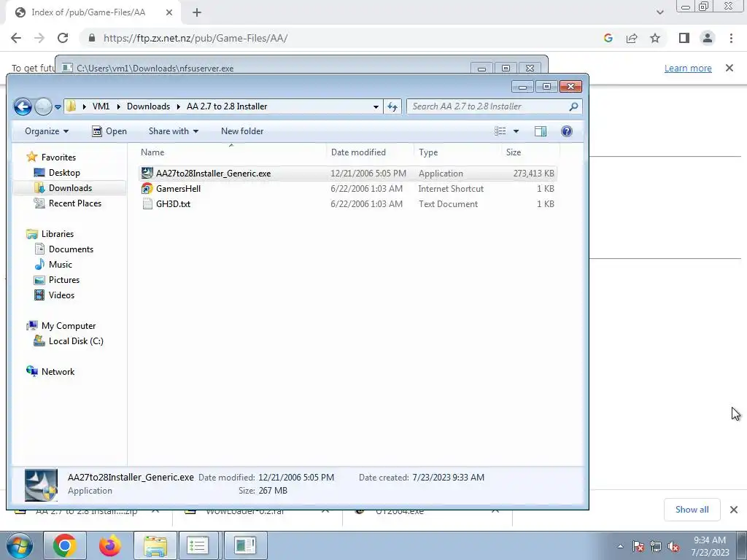Screen dimensions: 747x560
Task: Click the GH3D.txt document icon
Action: coord(147,204)
